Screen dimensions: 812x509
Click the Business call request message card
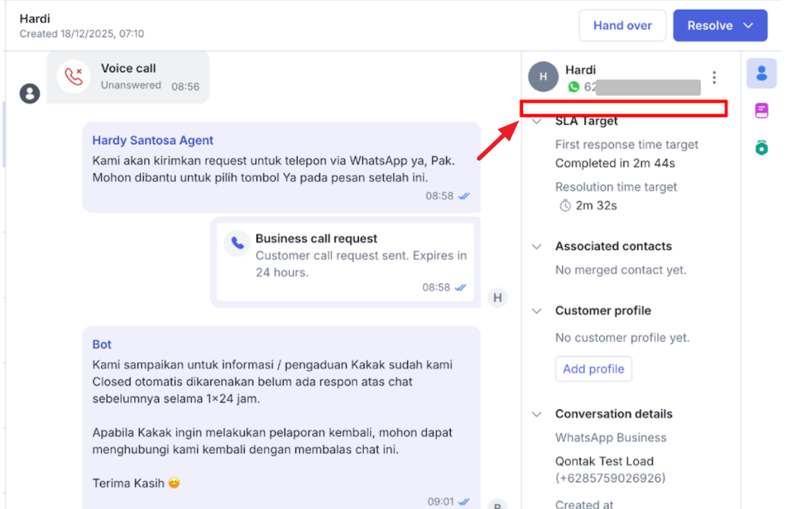345,263
